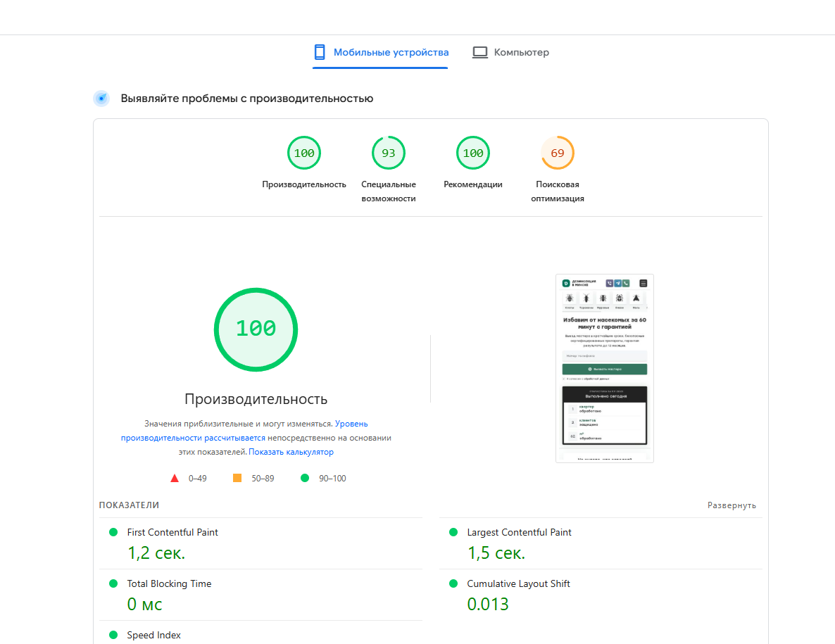Click Speed Index metric name
Viewport: 835px width, 644px height.
point(154,635)
